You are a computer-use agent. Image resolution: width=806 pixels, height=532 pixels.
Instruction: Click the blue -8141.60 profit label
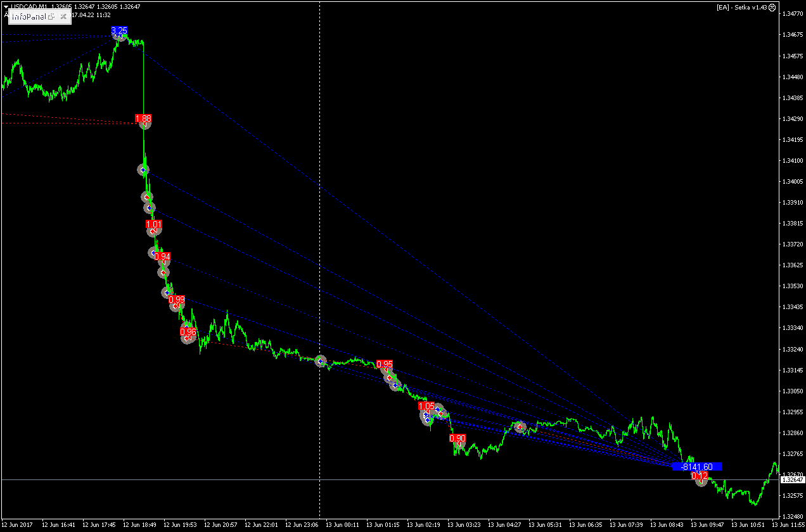pos(696,467)
